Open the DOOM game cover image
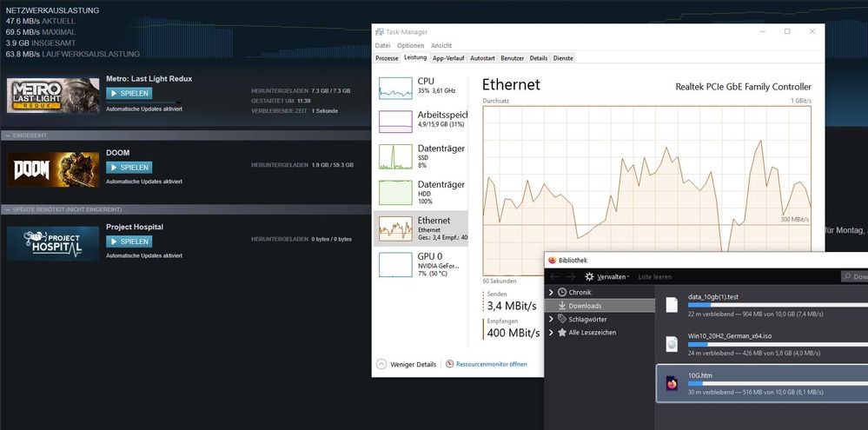This screenshot has width=868, height=430. (53, 170)
